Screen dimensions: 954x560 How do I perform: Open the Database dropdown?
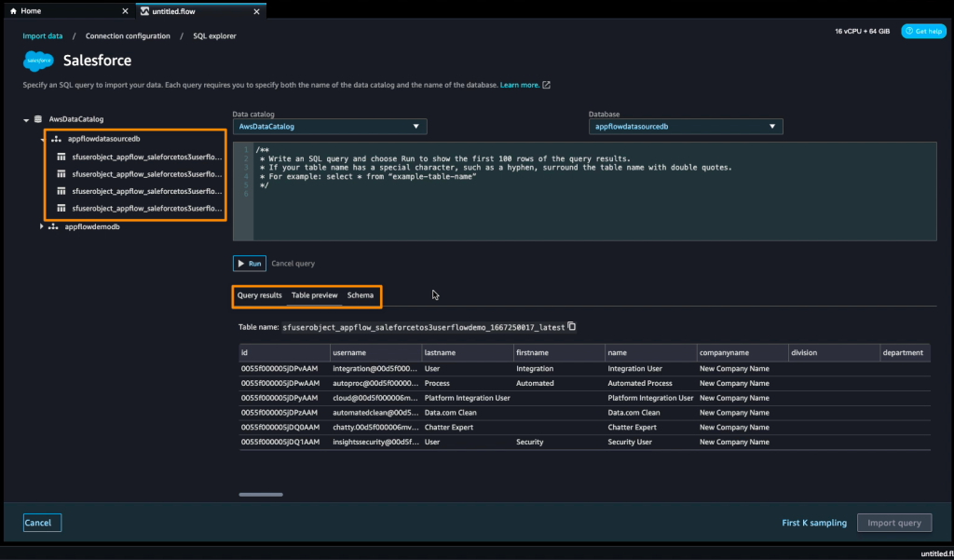click(x=685, y=127)
